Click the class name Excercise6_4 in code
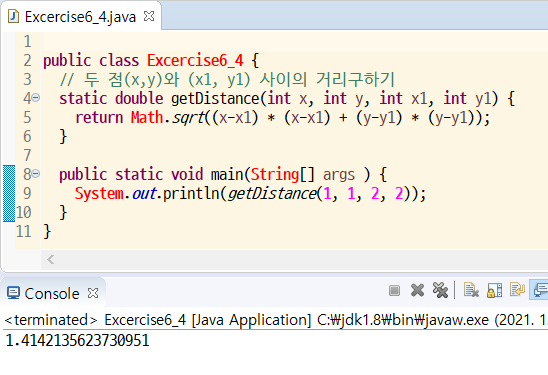The width and height of the screenshot is (548, 375). tap(195, 60)
